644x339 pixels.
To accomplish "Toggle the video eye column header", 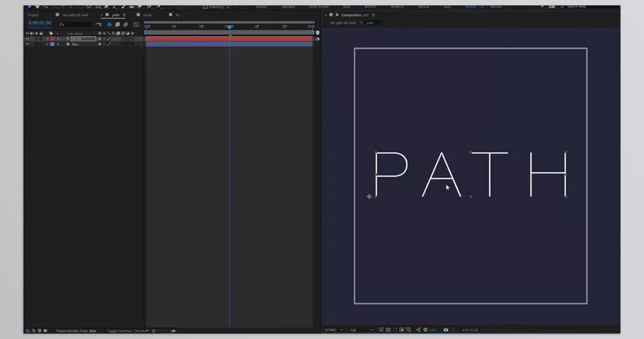I will 27,34.
